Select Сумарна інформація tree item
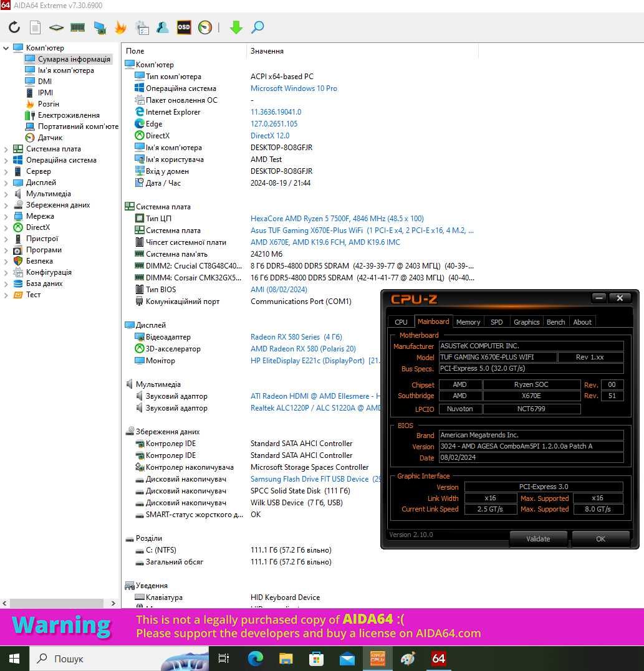The width and height of the screenshot is (644, 671). click(74, 59)
